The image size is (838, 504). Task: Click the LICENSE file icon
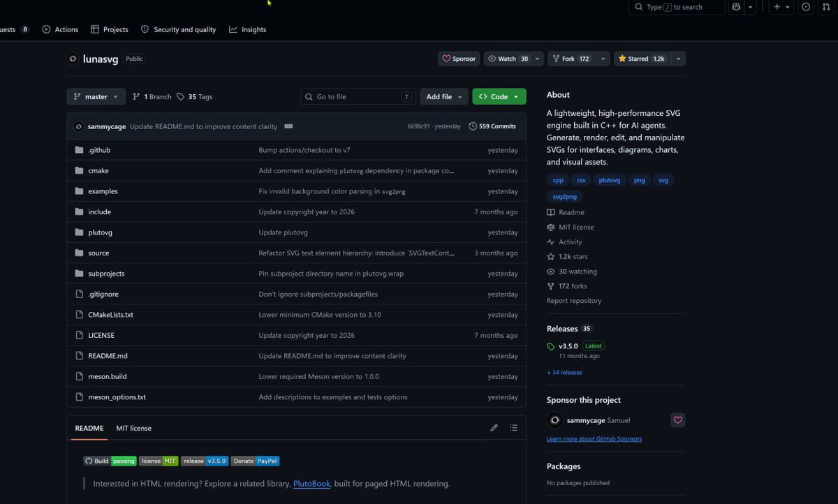pos(79,335)
